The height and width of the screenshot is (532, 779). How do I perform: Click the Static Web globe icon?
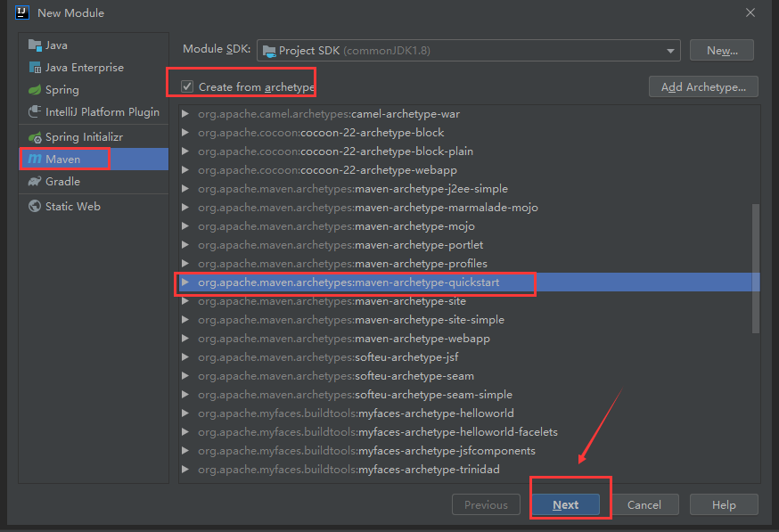point(35,206)
